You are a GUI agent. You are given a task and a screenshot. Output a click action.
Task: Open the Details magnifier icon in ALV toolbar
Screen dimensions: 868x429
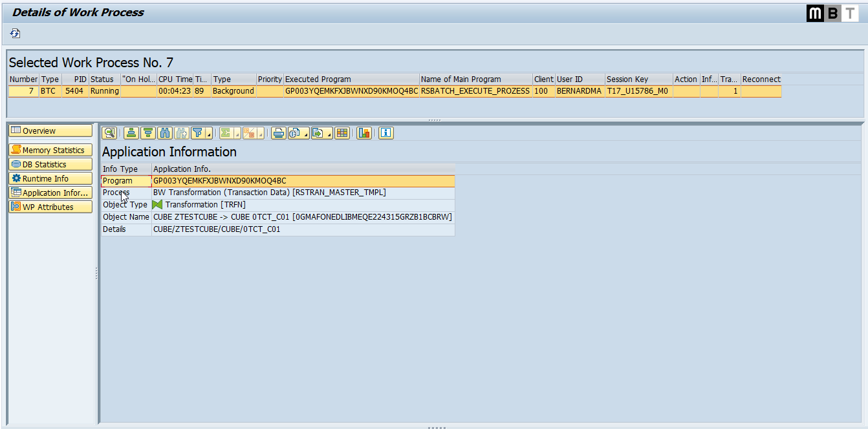pyautogui.click(x=109, y=133)
